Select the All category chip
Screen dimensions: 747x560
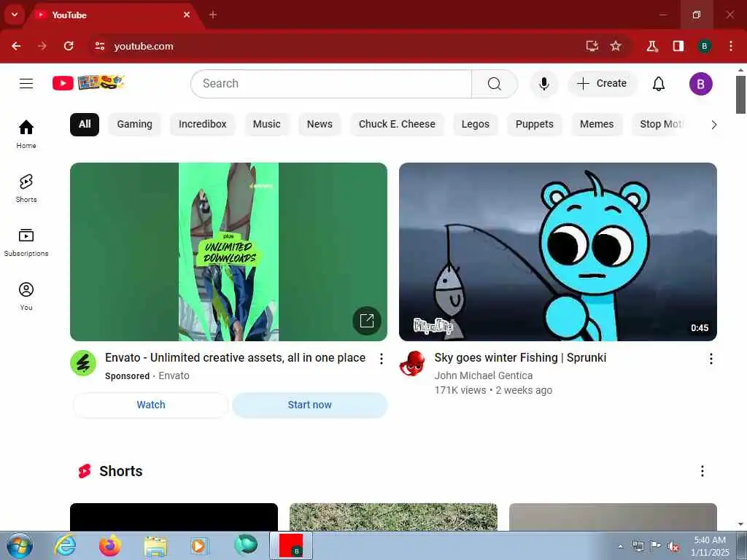point(85,124)
